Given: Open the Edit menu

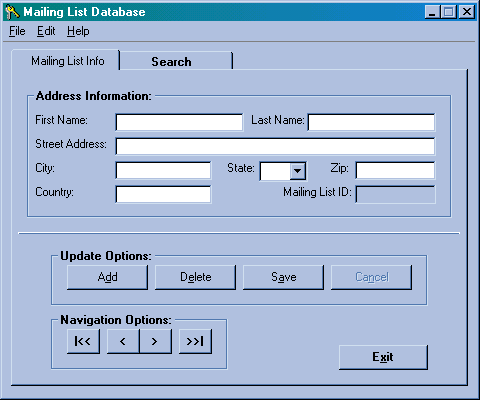Looking at the screenshot, I should point(46,31).
